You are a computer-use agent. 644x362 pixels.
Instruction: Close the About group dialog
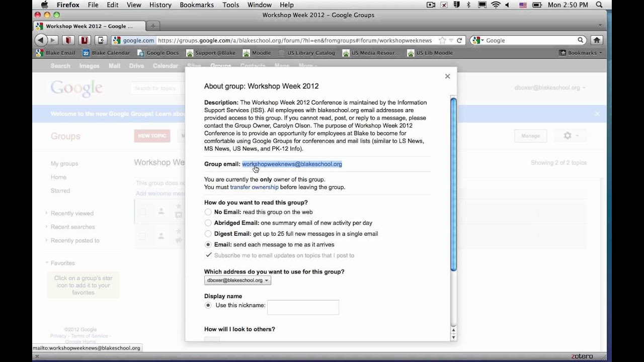(447, 76)
